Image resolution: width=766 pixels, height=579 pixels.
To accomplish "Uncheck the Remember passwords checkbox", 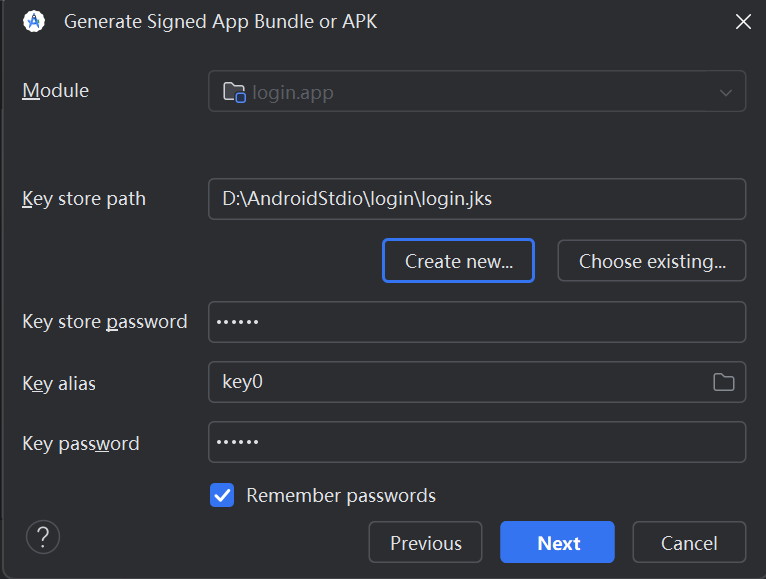I will tap(222, 495).
